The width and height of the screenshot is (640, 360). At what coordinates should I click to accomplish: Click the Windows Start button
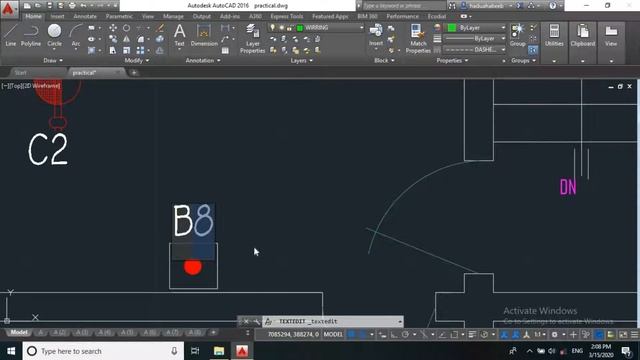point(11,351)
